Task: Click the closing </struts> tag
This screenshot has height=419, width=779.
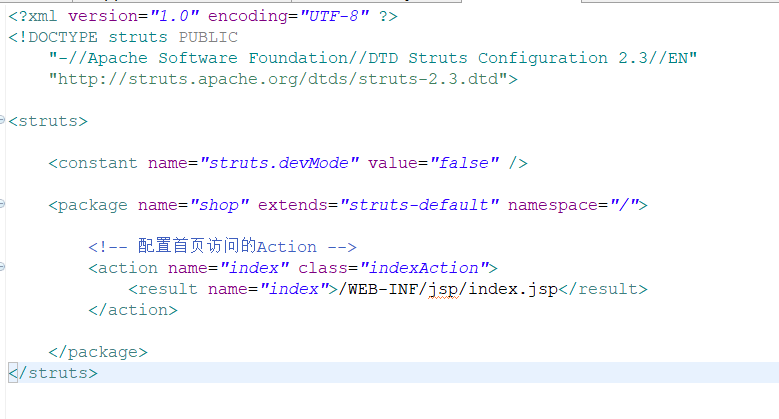Action: (53, 373)
